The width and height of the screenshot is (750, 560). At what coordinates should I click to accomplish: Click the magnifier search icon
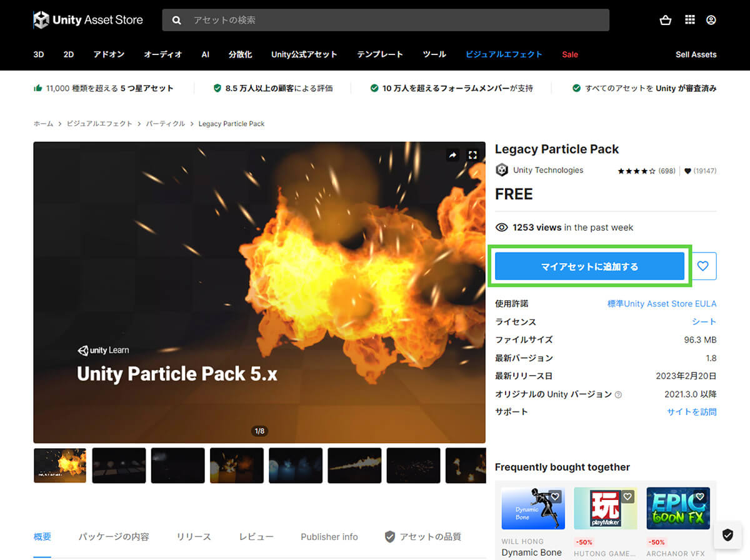point(177,20)
